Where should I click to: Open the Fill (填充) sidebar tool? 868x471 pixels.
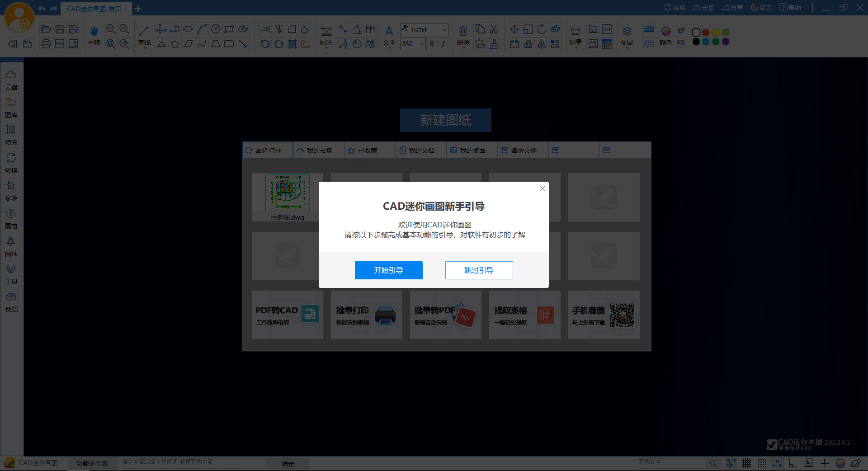pos(11,135)
